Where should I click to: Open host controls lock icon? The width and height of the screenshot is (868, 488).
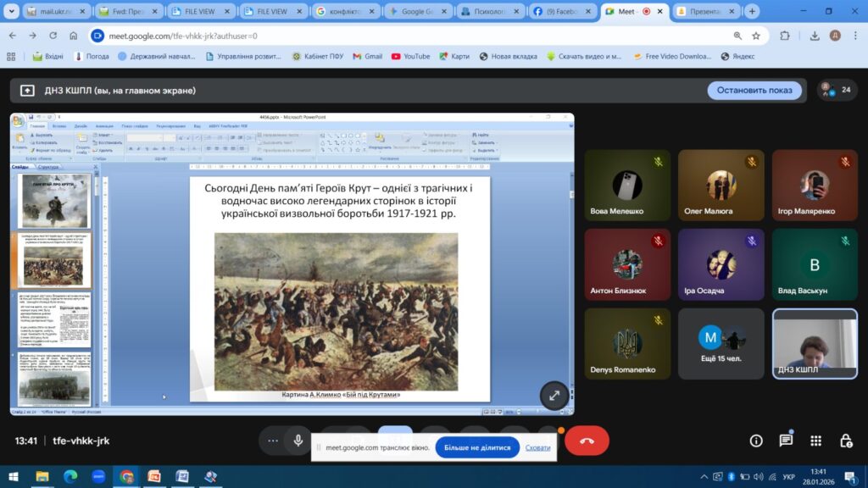tap(845, 441)
